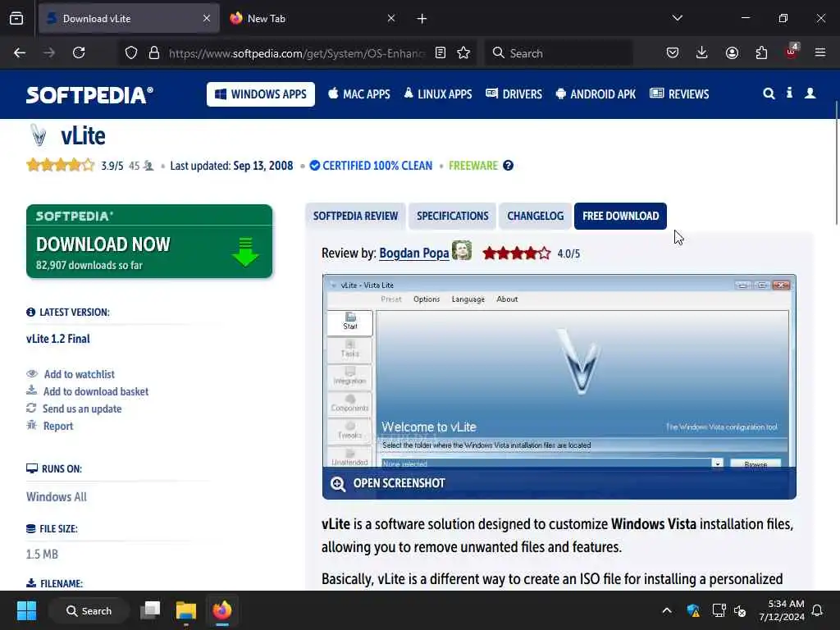This screenshot has height=630, width=840.
Task: Click the Softpedia user account icon
Action: (x=810, y=94)
